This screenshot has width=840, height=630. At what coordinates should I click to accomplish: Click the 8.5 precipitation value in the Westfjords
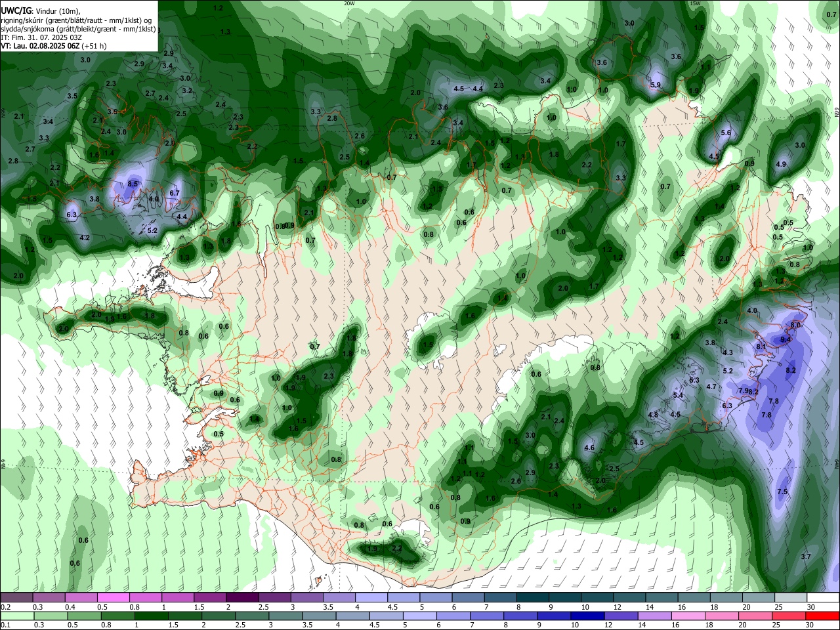pyautogui.click(x=133, y=184)
